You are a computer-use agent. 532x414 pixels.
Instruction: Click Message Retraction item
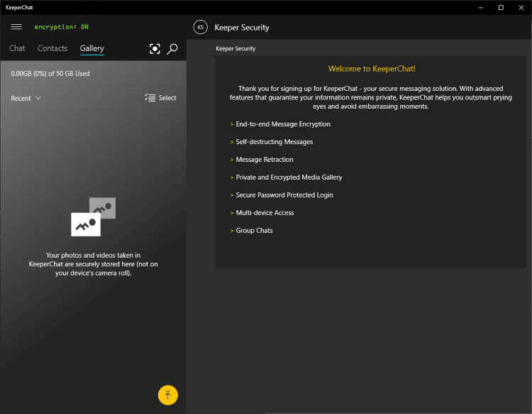(265, 159)
